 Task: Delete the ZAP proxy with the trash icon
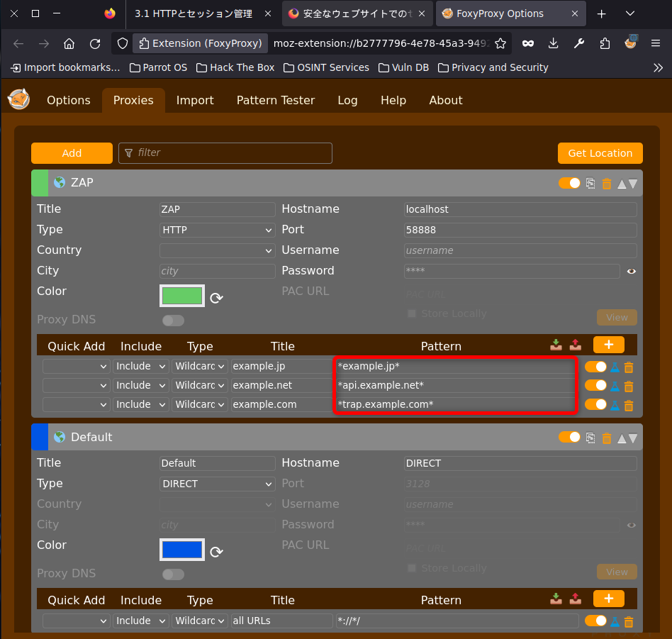pyautogui.click(x=607, y=184)
